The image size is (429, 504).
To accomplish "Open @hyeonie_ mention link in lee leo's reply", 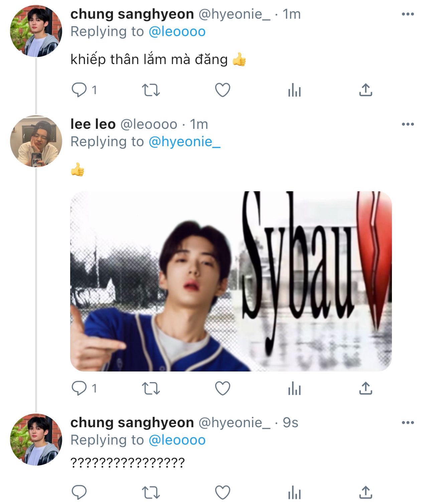I will pos(184,142).
